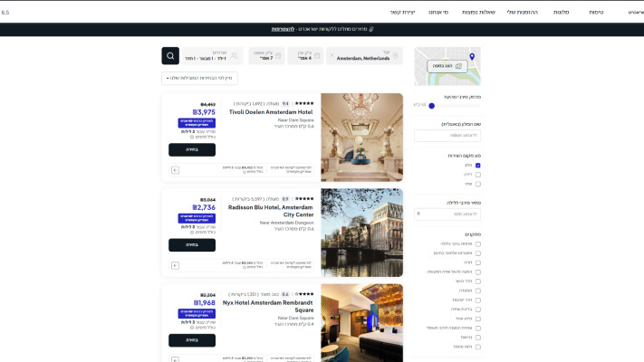
Task: Enable the חיות מחמד (pets) amenity checkbox
Action: pos(477,347)
